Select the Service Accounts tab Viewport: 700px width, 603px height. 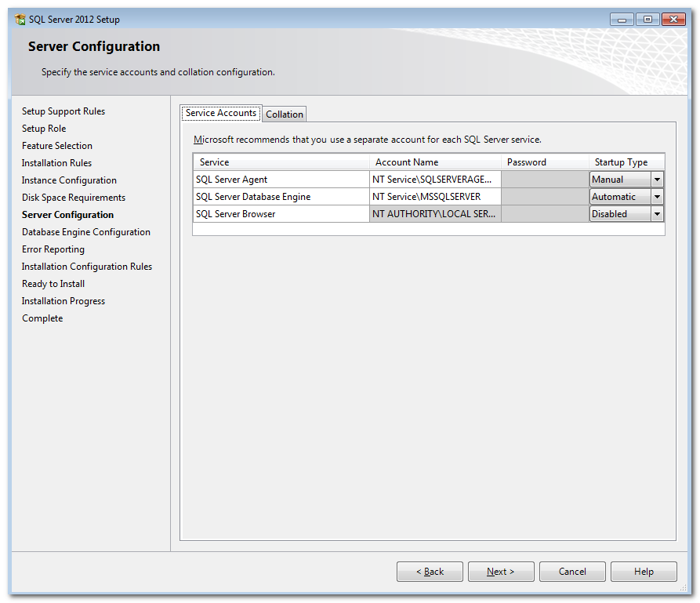pyautogui.click(x=221, y=113)
